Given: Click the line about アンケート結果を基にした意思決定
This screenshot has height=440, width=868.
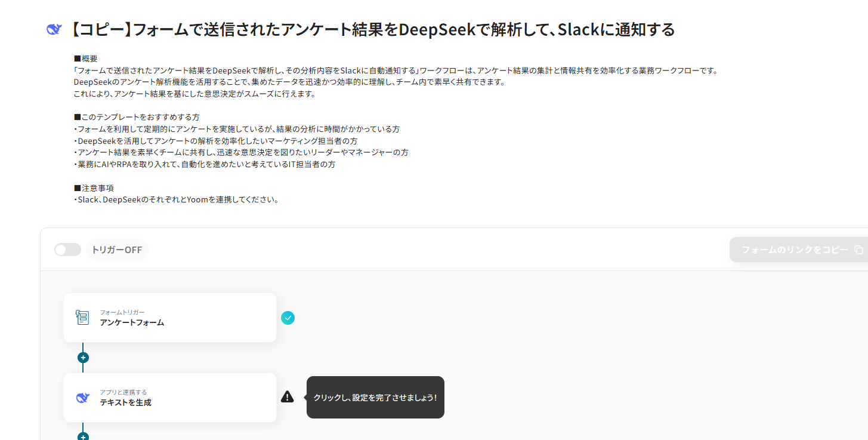Looking at the screenshot, I should (194, 94).
